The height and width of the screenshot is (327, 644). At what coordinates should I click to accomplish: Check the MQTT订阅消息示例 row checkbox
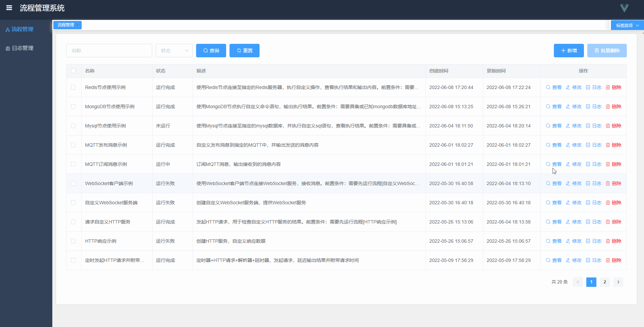point(73,164)
